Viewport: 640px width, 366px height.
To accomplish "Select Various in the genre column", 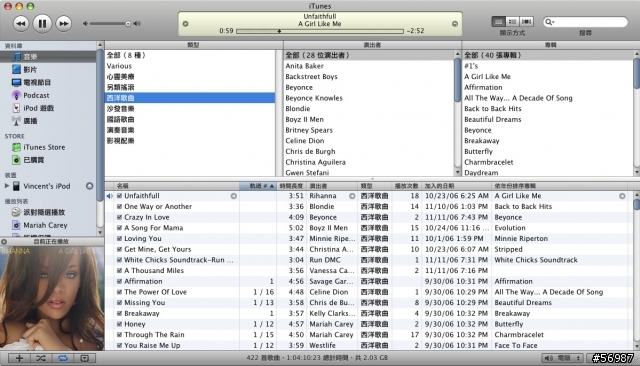I will tap(119, 66).
